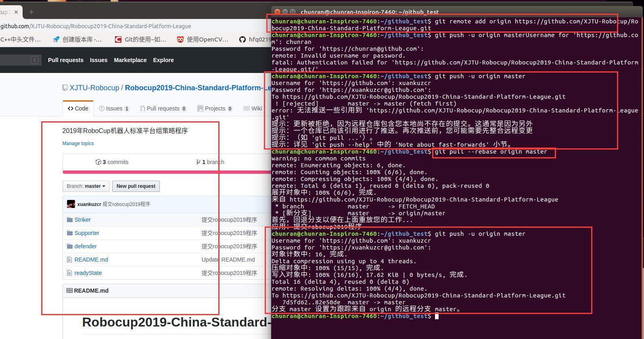Click the 'git pull --rebase origin master' command
Screen dimensions: 644x339
(491, 152)
